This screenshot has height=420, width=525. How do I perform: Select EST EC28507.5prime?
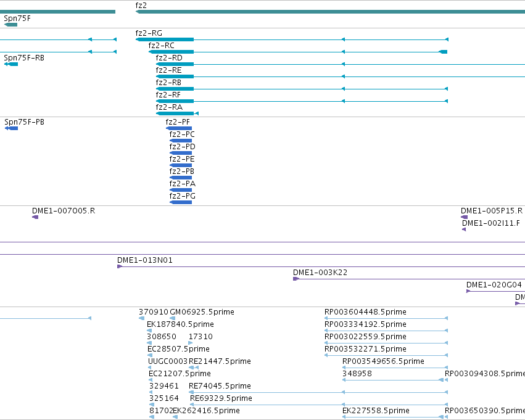(150, 355)
